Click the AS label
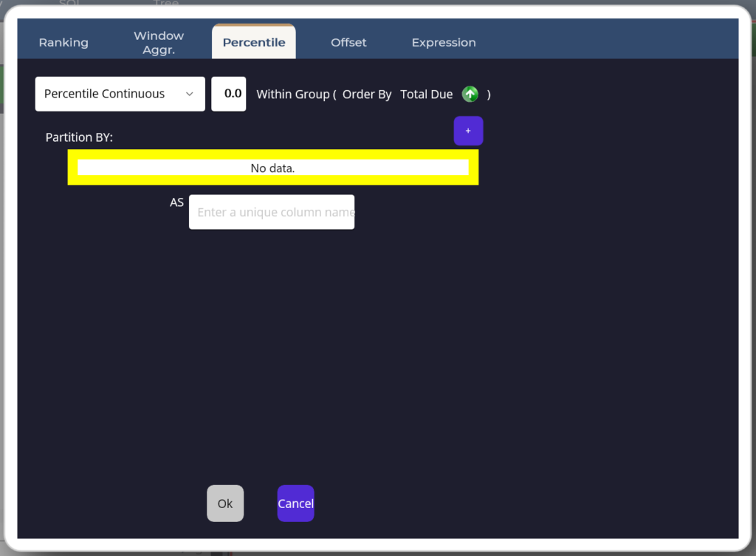This screenshot has height=556, width=756. (x=176, y=202)
